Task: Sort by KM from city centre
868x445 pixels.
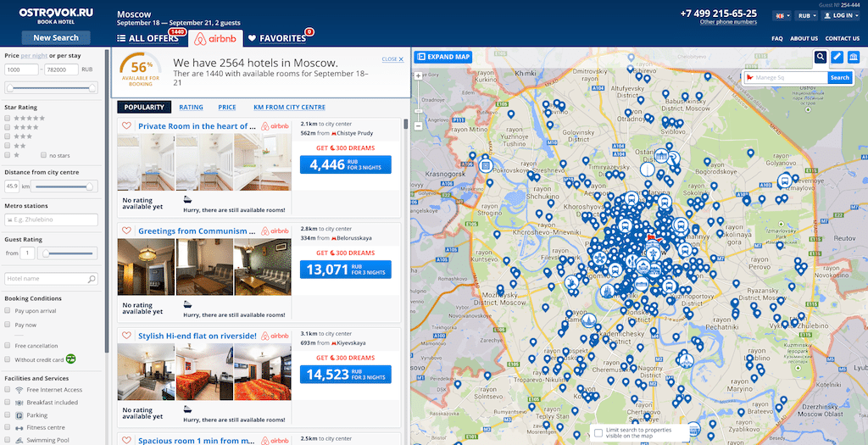Action: tap(290, 108)
